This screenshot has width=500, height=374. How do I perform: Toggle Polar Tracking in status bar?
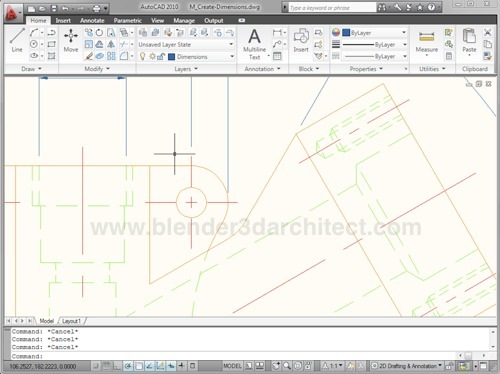coord(128,366)
